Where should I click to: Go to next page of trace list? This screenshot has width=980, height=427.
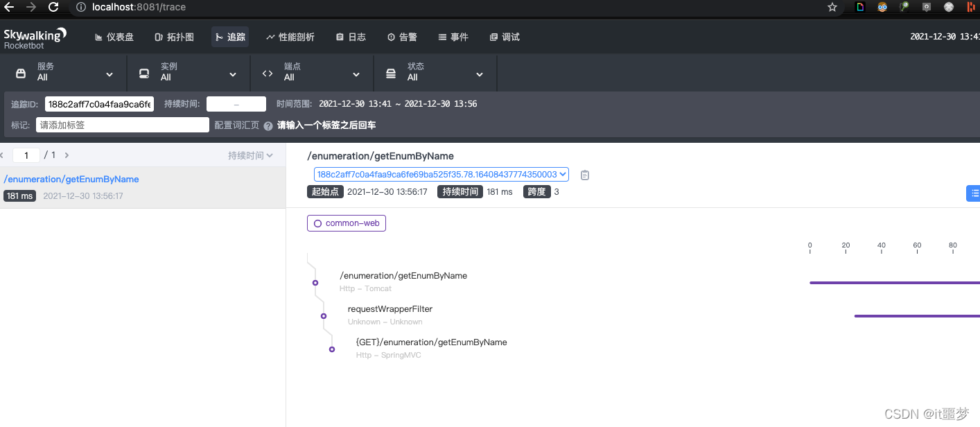pyautogui.click(x=67, y=155)
